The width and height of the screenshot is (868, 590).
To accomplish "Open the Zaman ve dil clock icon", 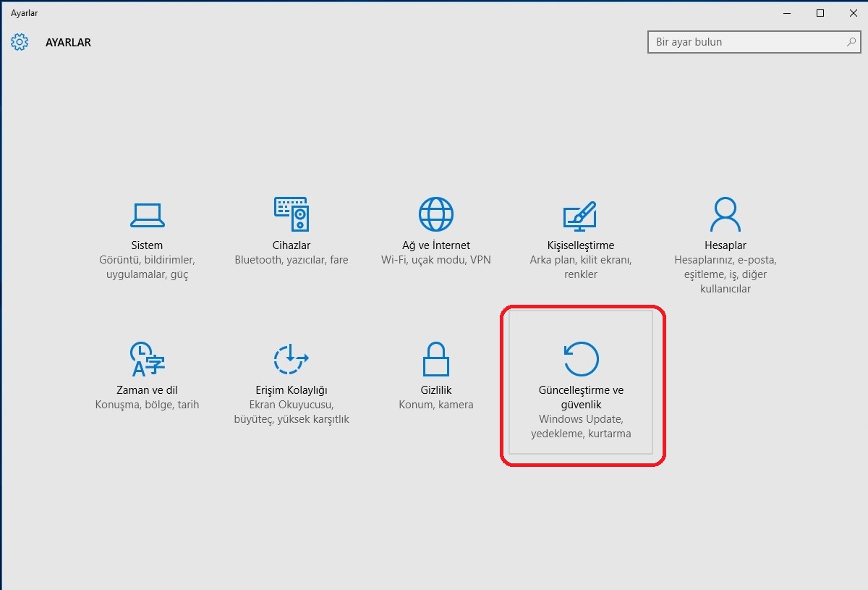I will pos(147,359).
